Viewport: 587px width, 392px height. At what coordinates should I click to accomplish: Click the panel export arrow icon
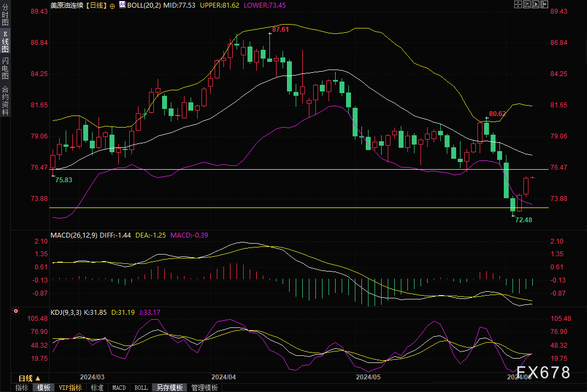[544, 4]
